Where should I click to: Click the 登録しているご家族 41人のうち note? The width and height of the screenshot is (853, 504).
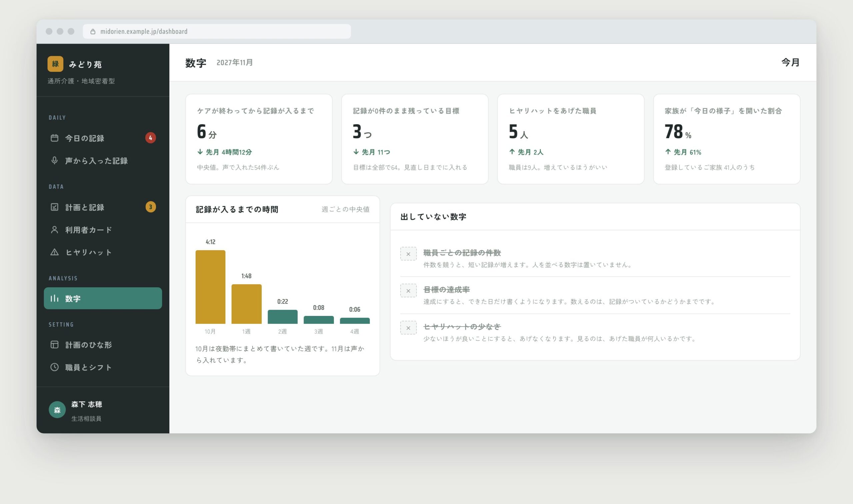pyautogui.click(x=710, y=167)
